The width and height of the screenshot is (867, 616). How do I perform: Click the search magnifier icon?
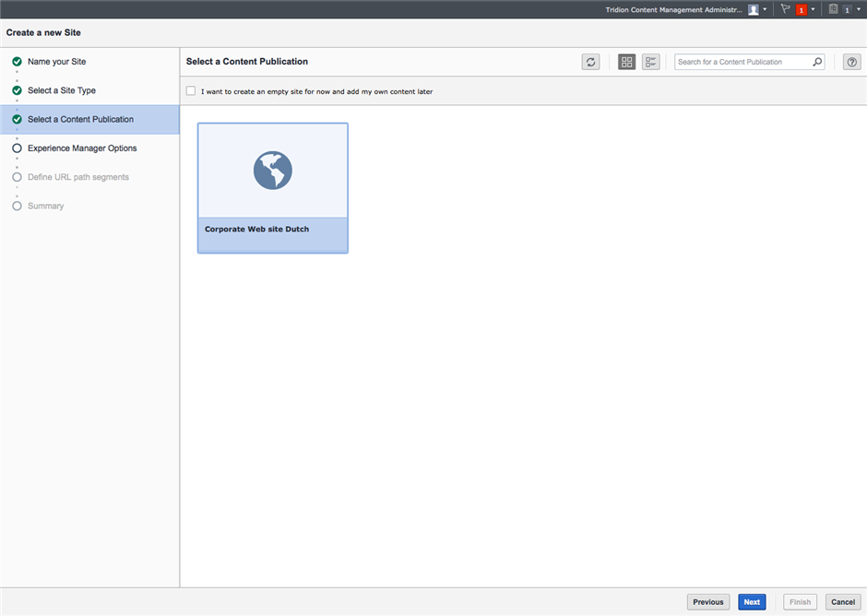pyautogui.click(x=817, y=62)
